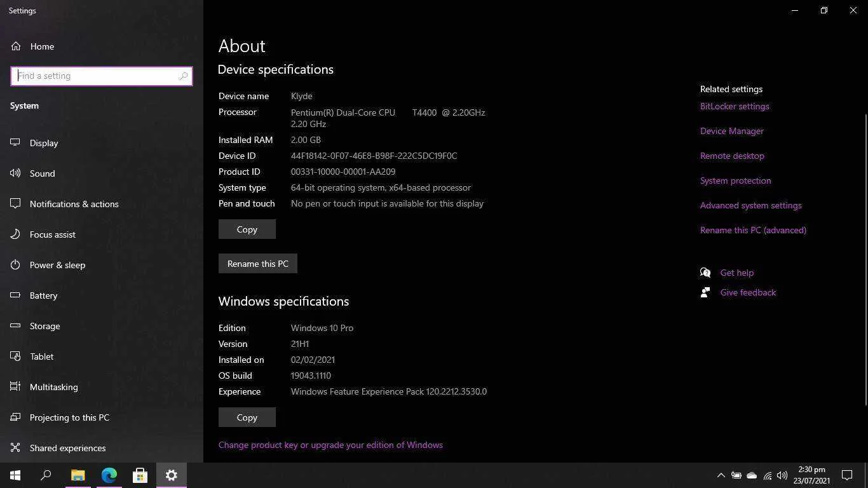Click the device name Klyde
This screenshot has width=868, height=488.
pos(302,96)
